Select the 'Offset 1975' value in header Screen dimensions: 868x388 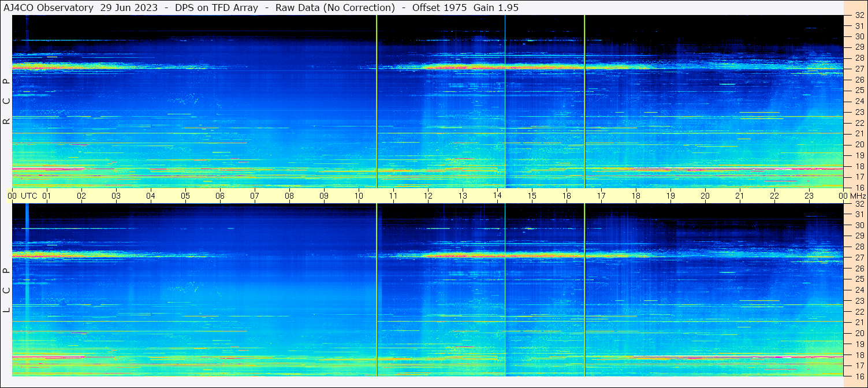[x=439, y=8]
